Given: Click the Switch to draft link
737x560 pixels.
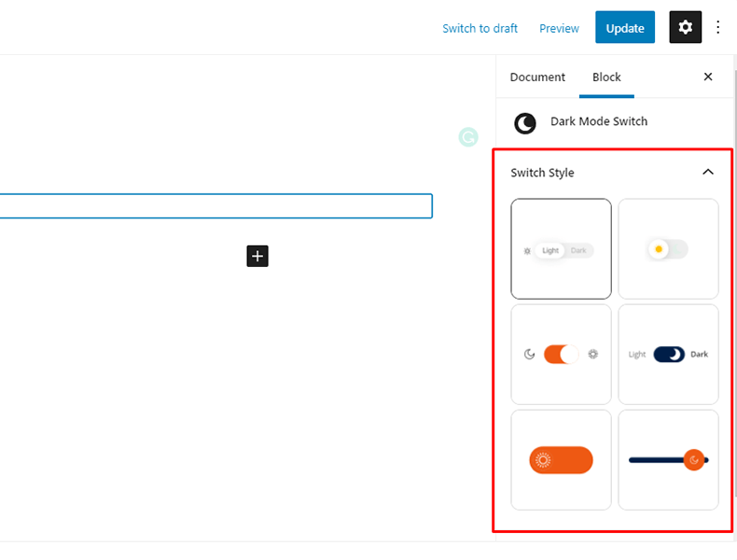Looking at the screenshot, I should click(x=480, y=28).
